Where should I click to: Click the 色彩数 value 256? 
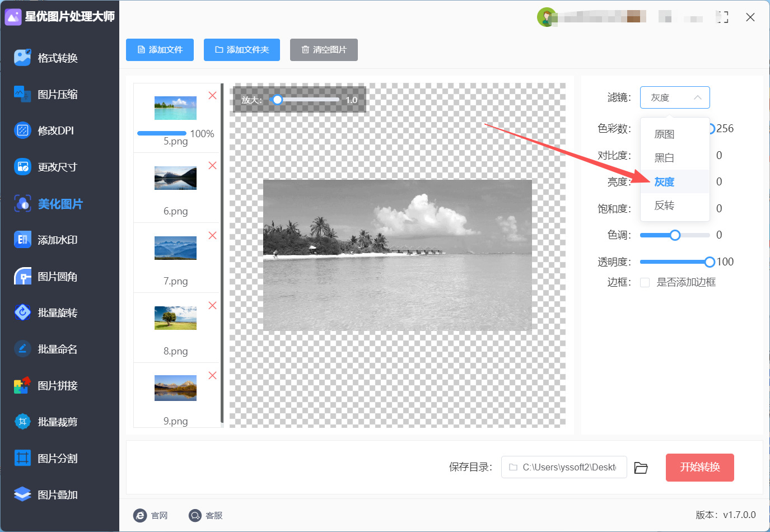coord(725,129)
